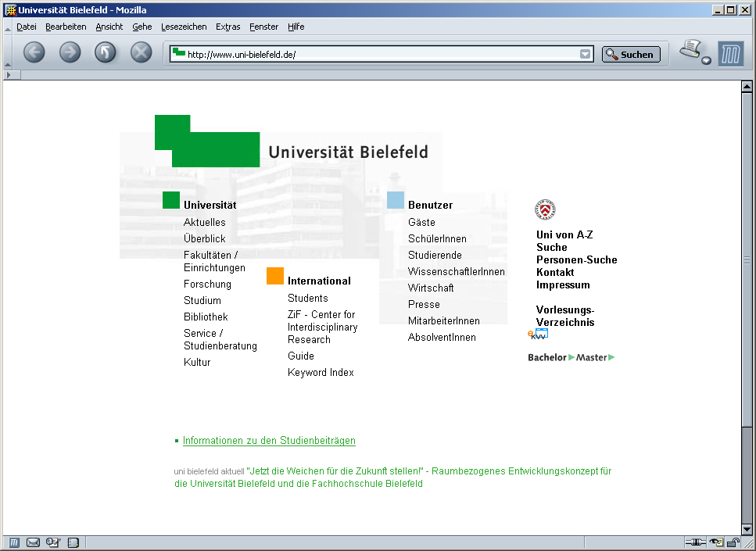The height and width of the screenshot is (551, 756).
Task: Click the security padlock icon
Action: coord(733,542)
